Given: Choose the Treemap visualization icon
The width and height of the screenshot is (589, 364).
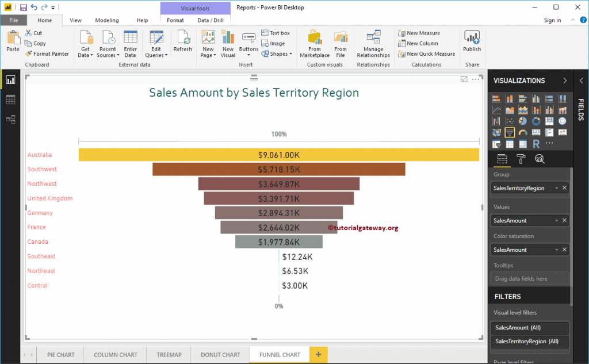Looking at the screenshot, I should tap(549, 121).
